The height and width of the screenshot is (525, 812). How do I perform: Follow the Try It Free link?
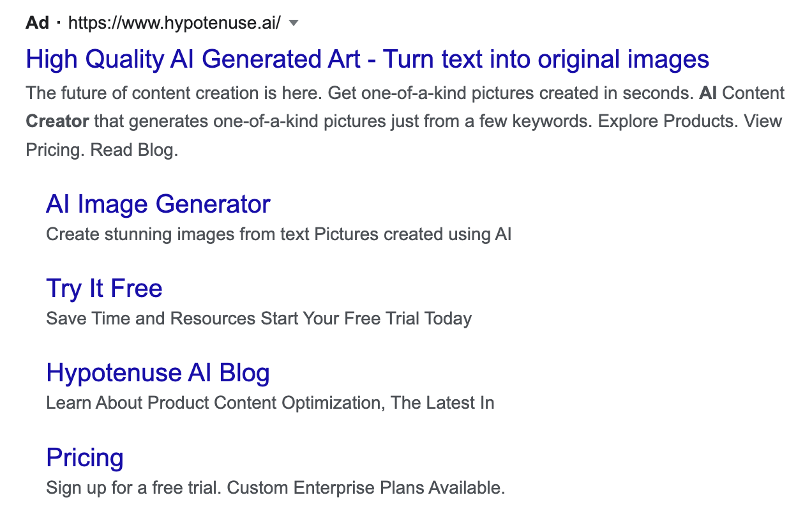[x=104, y=289]
